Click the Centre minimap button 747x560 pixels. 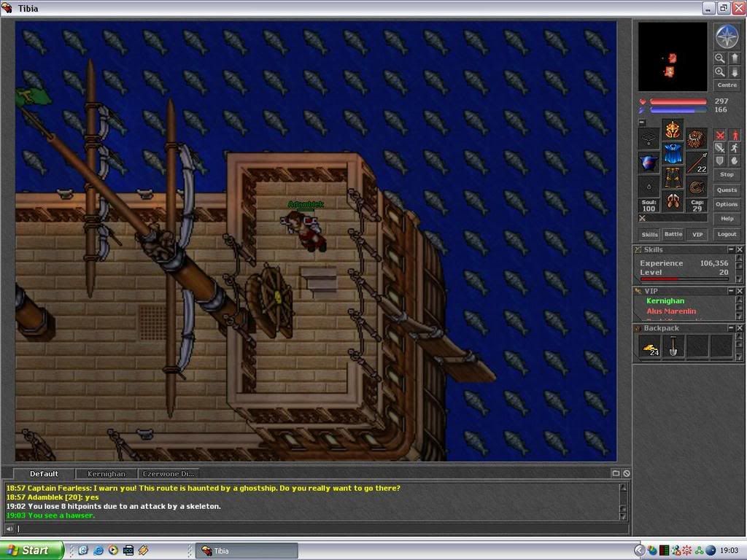pos(727,85)
